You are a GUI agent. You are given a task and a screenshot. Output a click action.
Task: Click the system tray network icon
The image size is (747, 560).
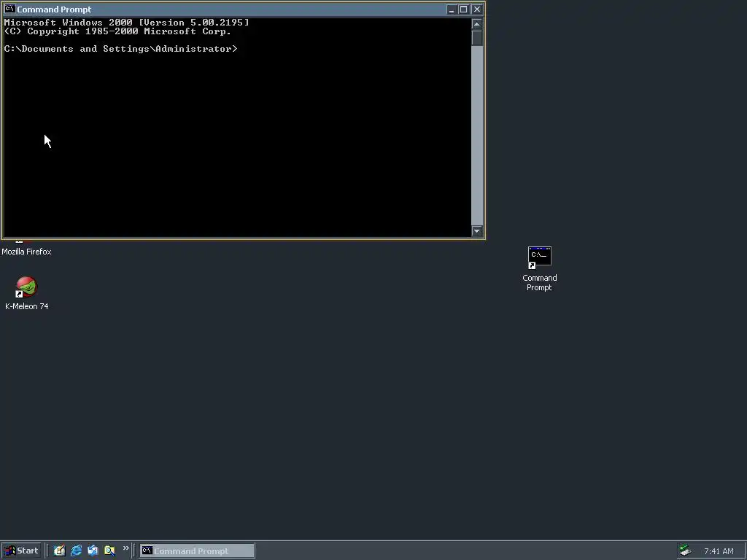tap(685, 551)
